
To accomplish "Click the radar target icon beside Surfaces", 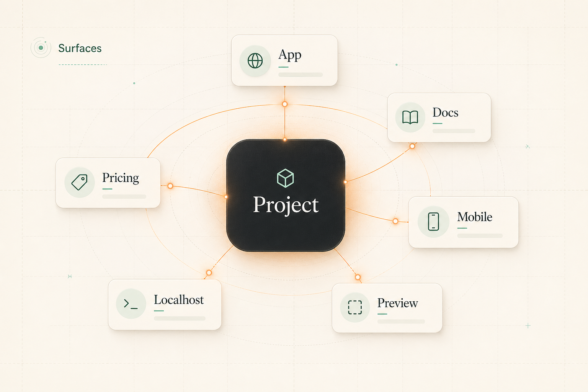I will 41,48.
